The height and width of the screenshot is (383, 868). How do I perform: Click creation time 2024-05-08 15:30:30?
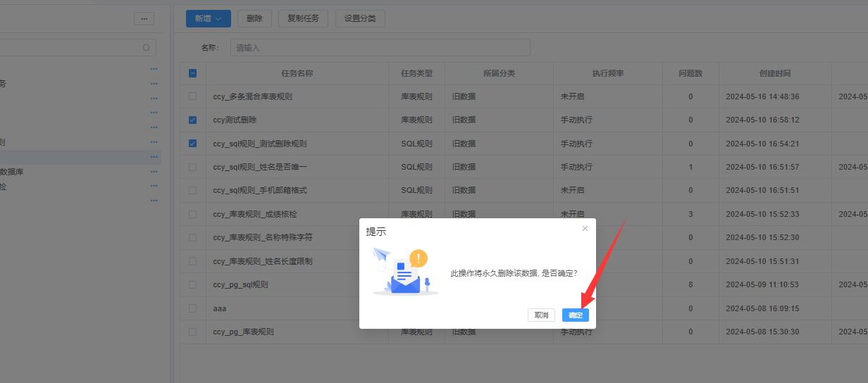[x=762, y=332]
